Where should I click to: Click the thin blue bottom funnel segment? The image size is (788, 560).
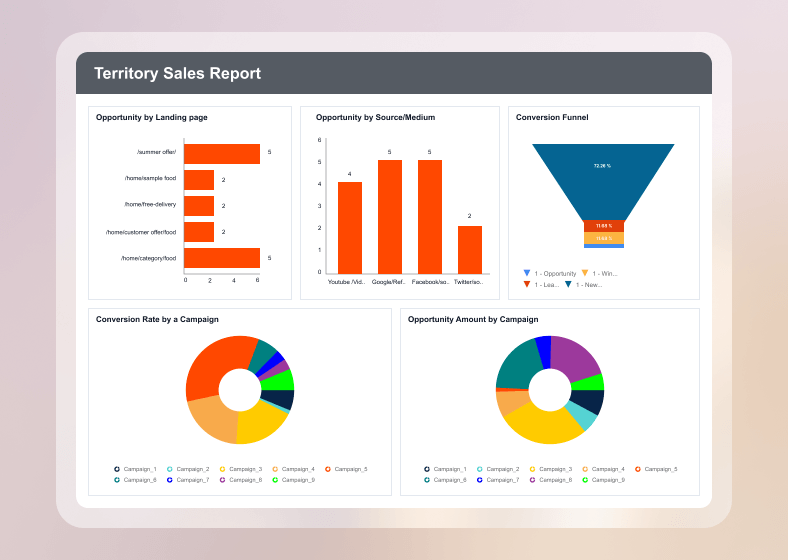(604, 246)
